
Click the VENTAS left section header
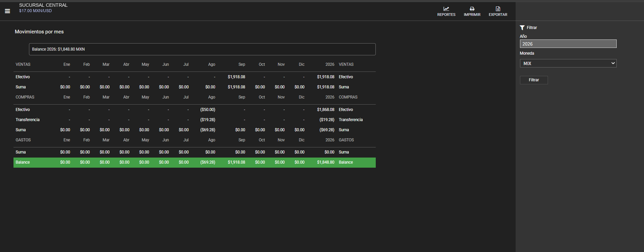pos(23,64)
